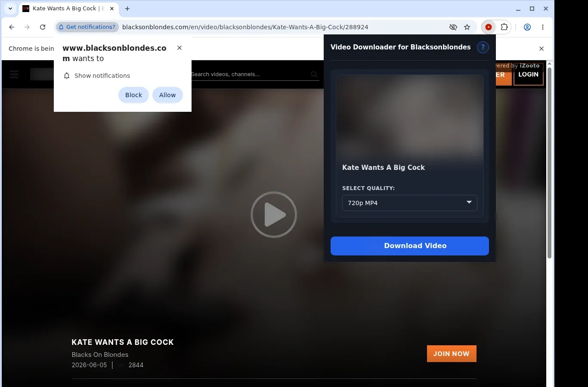The image size is (588, 387).
Task: Go back to the previous page
Action: click(x=12, y=27)
